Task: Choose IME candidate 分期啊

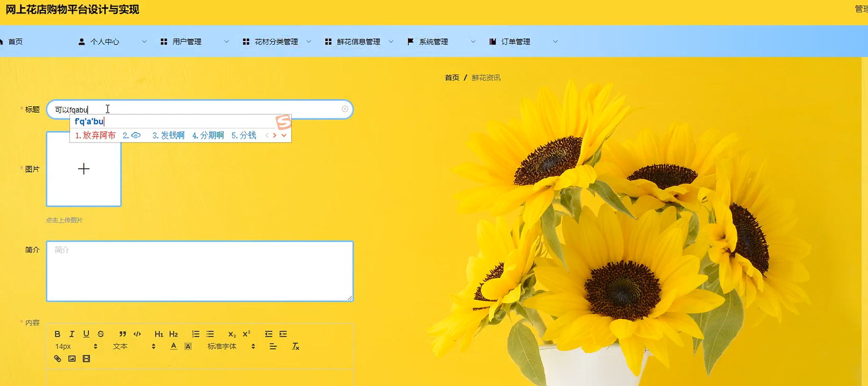Action: click(208, 135)
